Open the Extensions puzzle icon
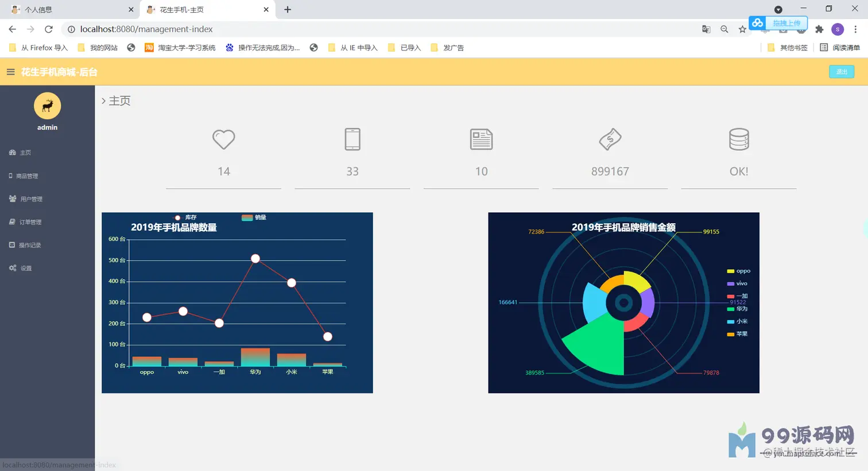The height and width of the screenshot is (471, 868). click(x=819, y=29)
